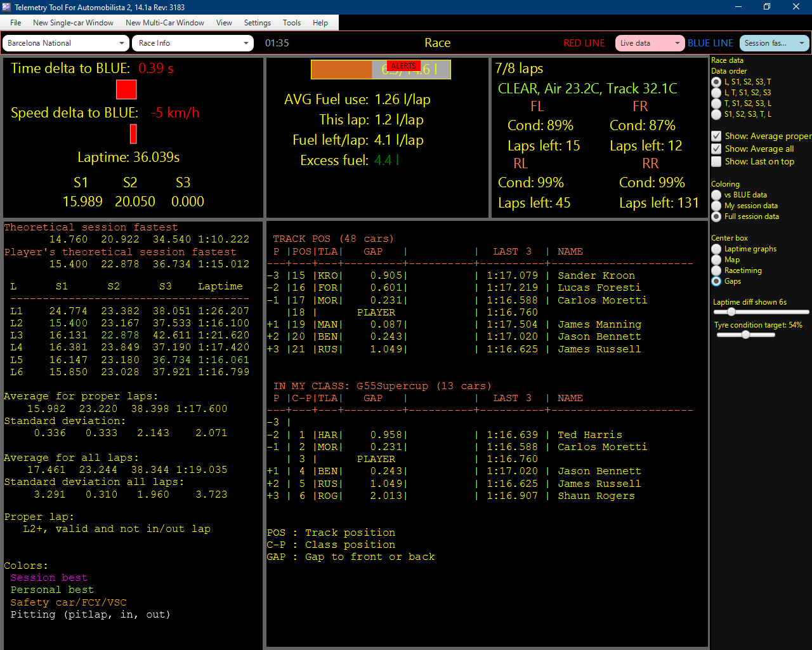This screenshot has height=650, width=812.
Task: Select data order L, T, S1, S2, S3
Action: [716, 93]
